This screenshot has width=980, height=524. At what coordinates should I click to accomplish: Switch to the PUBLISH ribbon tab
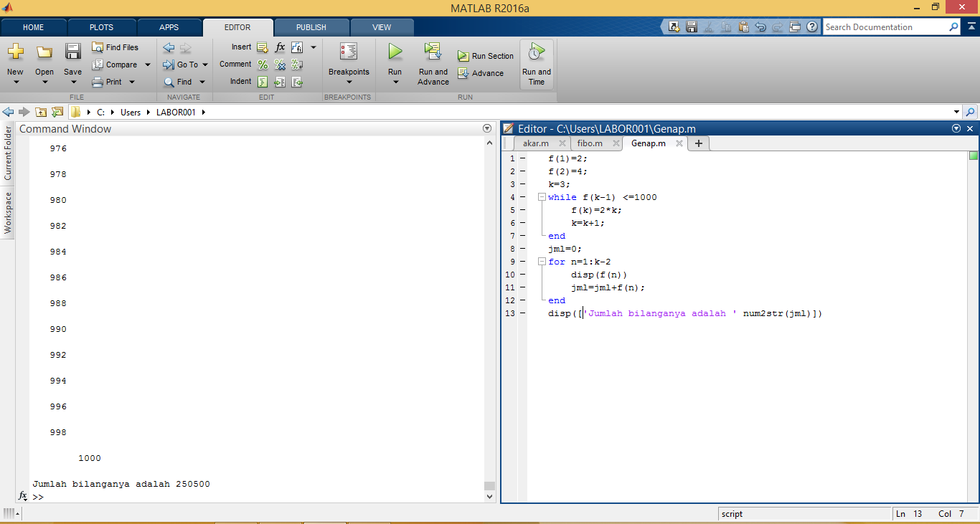click(x=311, y=27)
